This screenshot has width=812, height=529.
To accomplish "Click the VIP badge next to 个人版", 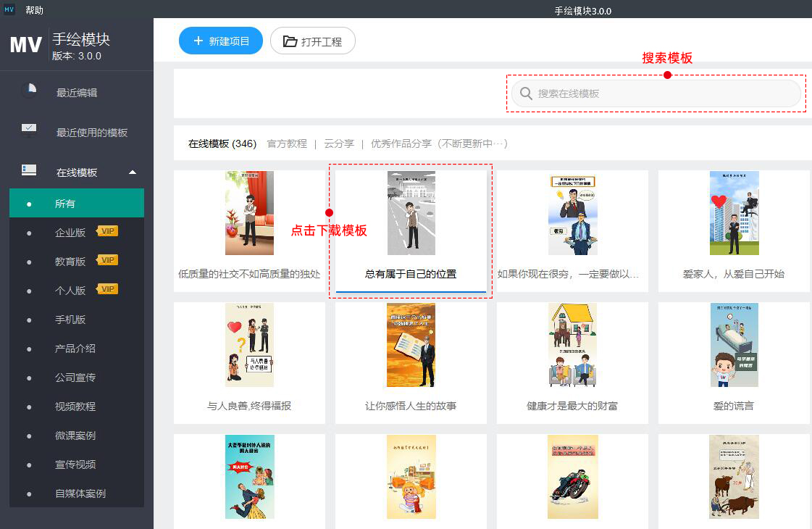I will pos(106,289).
